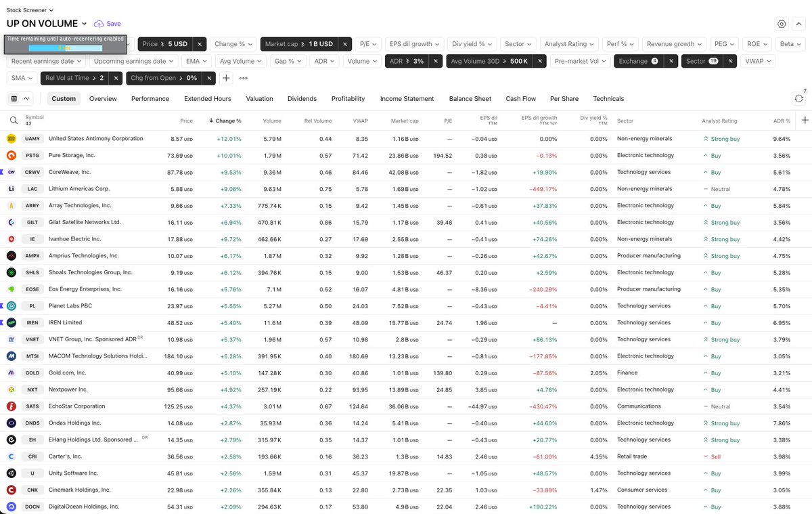The width and height of the screenshot is (812, 514).
Task: Switch to table view icon
Action: point(14,99)
